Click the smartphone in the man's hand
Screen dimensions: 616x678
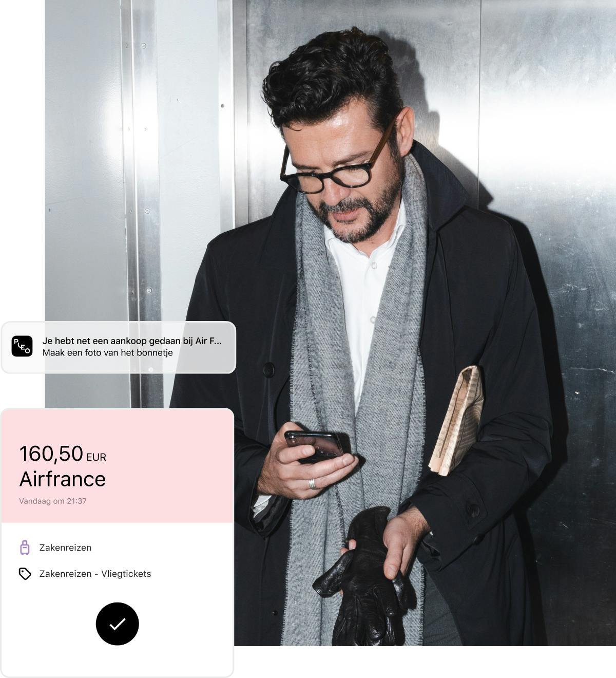pyautogui.click(x=315, y=444)
